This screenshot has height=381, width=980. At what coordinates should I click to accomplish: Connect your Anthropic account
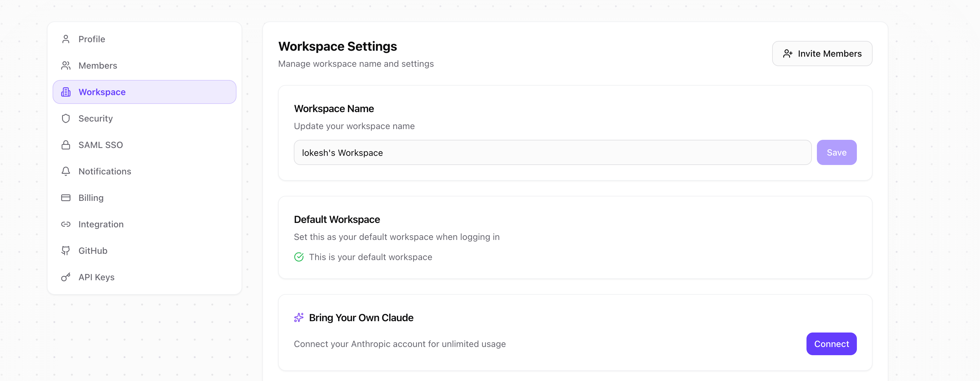(x=831, y=344)
